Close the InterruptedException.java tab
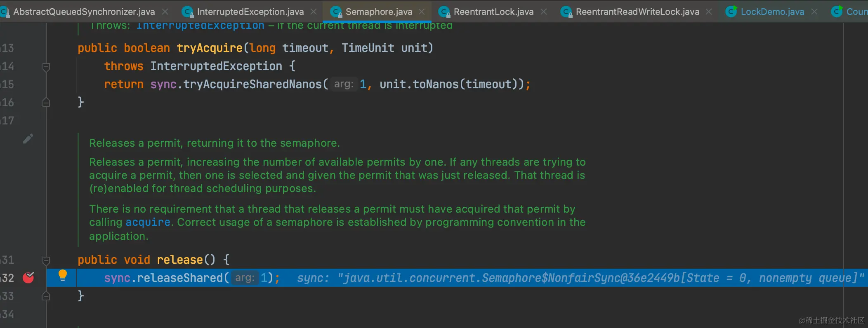Screen dimensions: 868x328 click(x=314, y=12)
